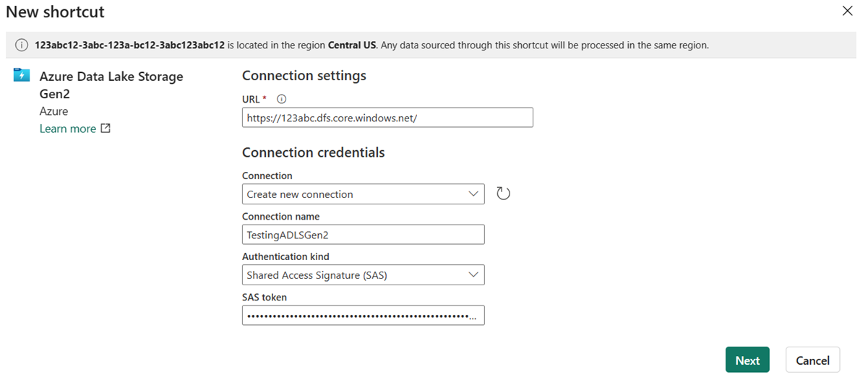Click the Connection credentials heading
This screenshot has width=868, height=377.
tap(313, 152)
